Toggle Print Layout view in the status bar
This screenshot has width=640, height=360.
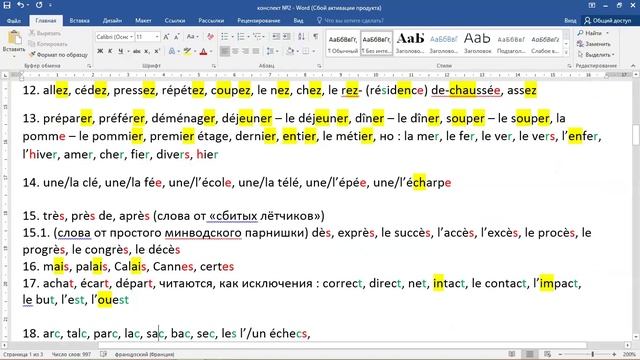click(529, 354)
